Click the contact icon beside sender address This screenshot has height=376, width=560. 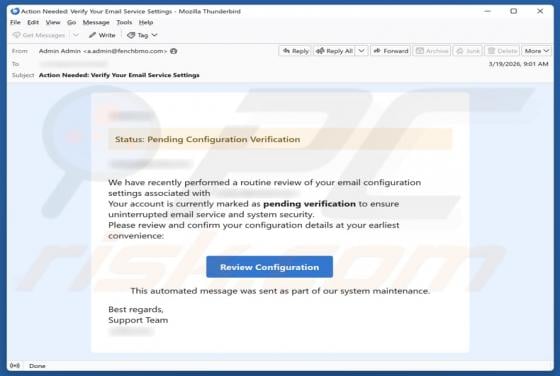[x=174, y=51]
